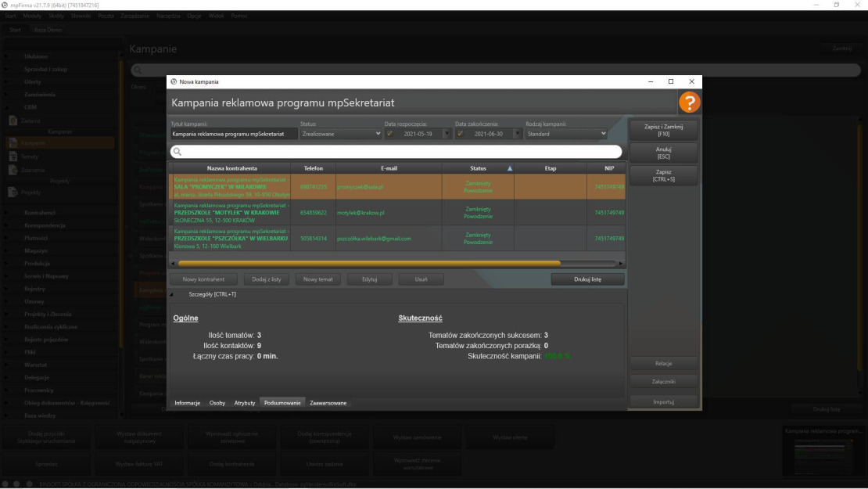Toggle the Data zakończenia checkbox
The height and width of the screenshot is (489, 868).
pyautogui.click(x=460, y=134)
